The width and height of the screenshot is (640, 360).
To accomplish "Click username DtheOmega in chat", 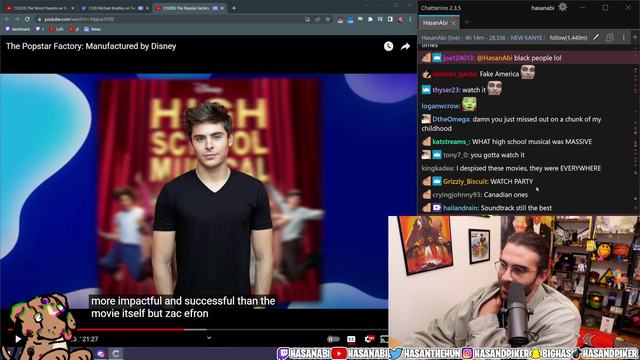I will click(451, 119).
